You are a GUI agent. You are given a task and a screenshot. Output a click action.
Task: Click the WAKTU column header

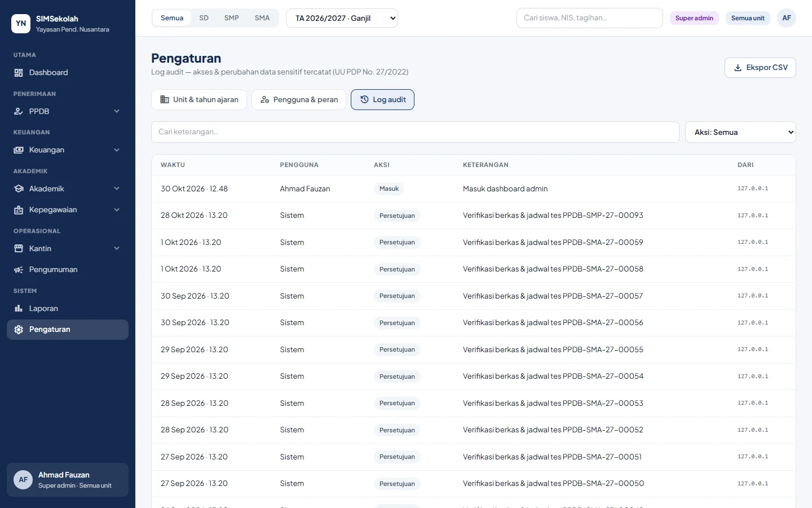pos(173,165)
